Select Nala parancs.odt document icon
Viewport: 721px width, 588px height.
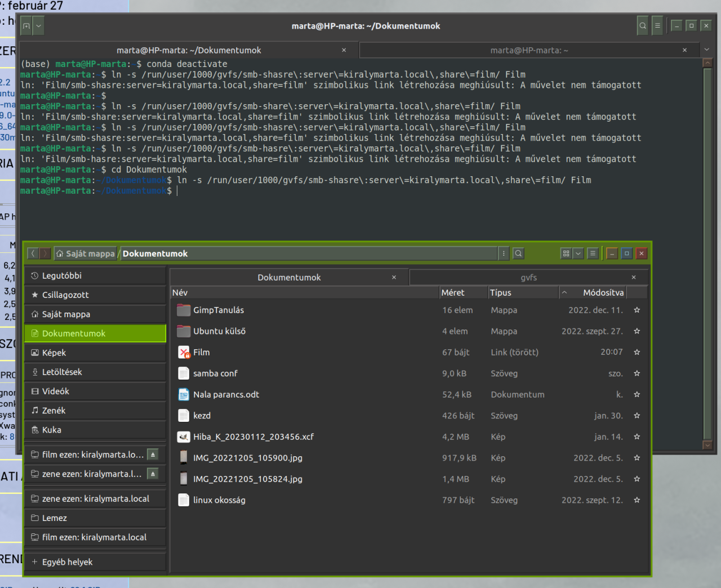coord(184,395)
